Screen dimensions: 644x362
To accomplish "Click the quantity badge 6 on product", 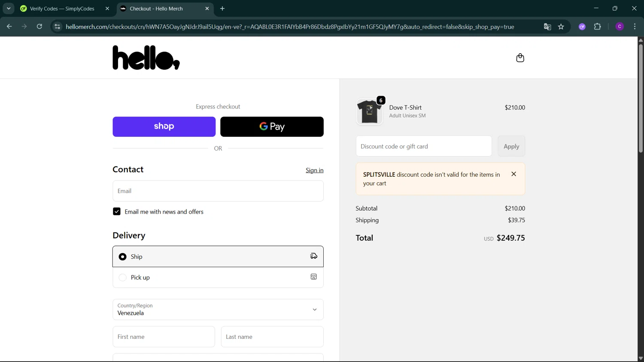I will (x=381, y=100).
